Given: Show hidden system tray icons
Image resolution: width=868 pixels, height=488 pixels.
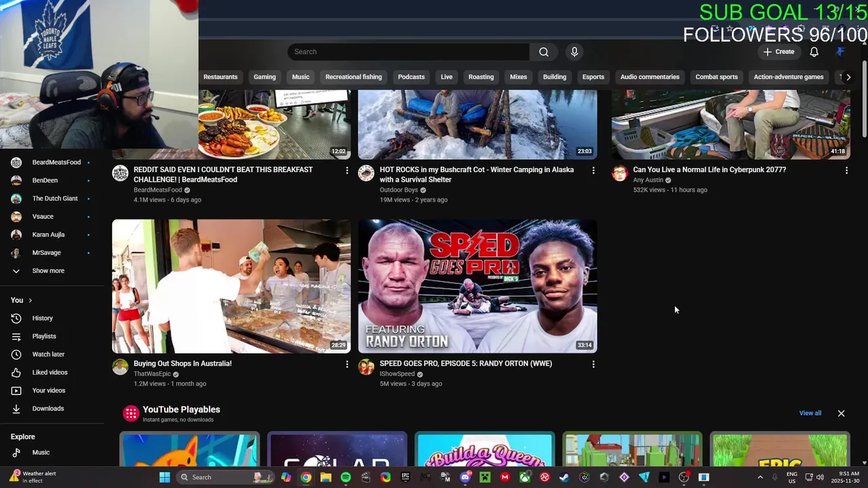Looking at the screenshot, I should tap(759, 477).
